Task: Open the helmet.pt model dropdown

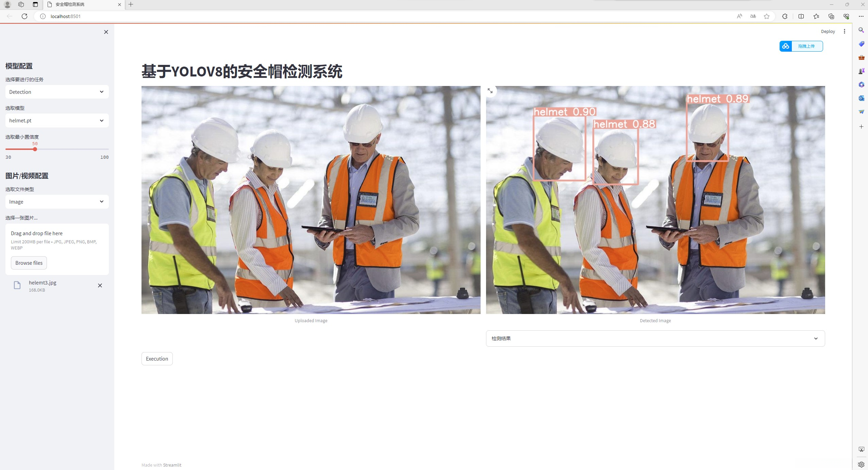Action: pyautogui.click(x=57, y=121)
